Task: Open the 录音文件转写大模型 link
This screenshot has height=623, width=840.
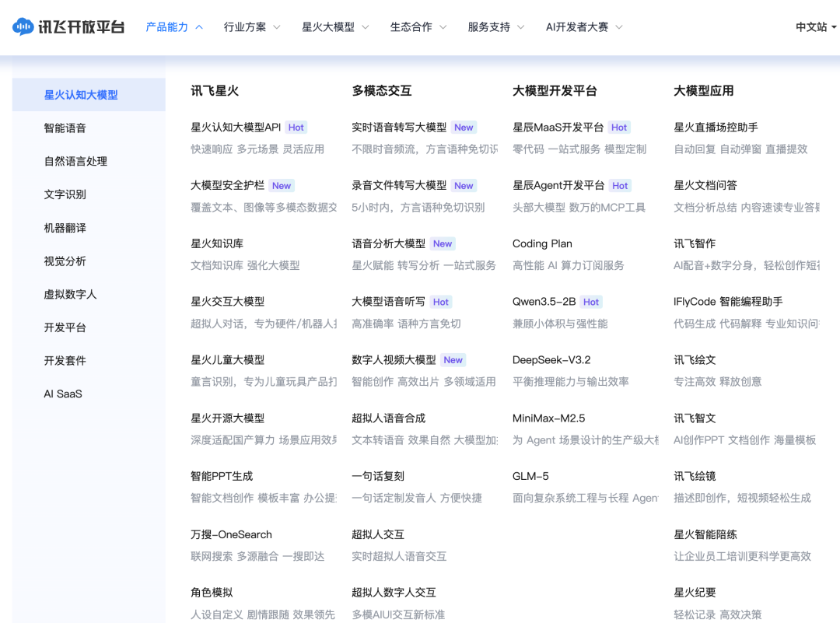Action: tap(399, 185)
